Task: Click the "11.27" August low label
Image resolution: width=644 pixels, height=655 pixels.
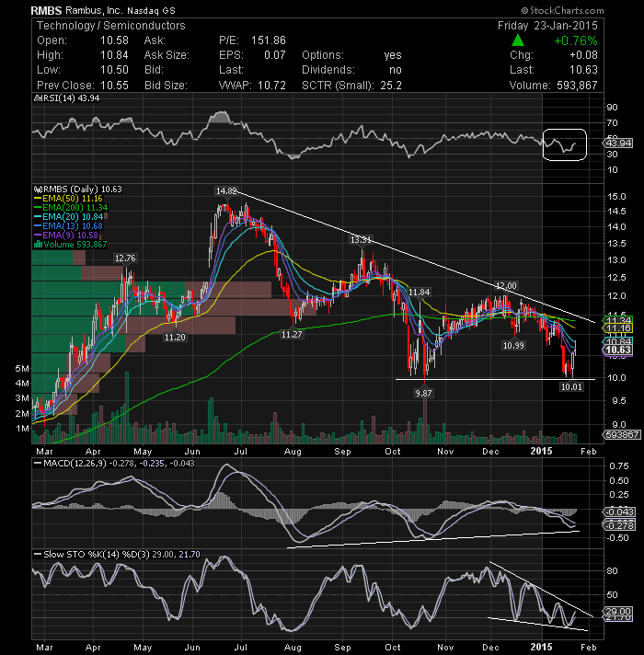Action: tap(292, 335)
